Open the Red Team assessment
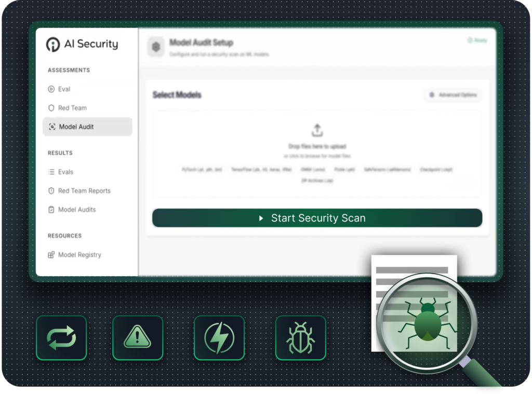This screenshot has width=532, height=394. coord(72,108)
